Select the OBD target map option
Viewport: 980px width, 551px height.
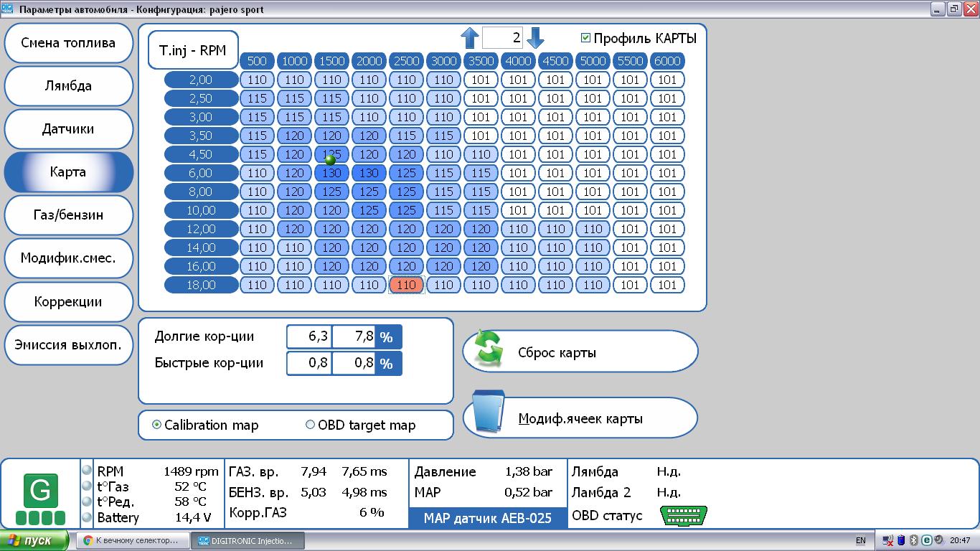pyautogui.click(x=310, y=425)
